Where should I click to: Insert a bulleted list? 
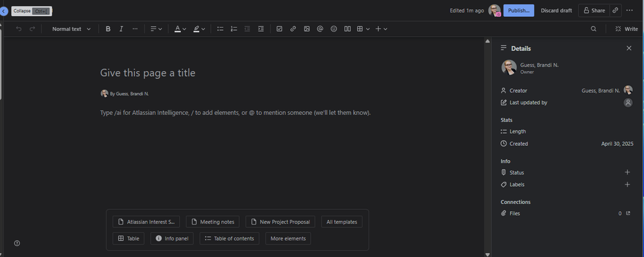click(220, 29)
